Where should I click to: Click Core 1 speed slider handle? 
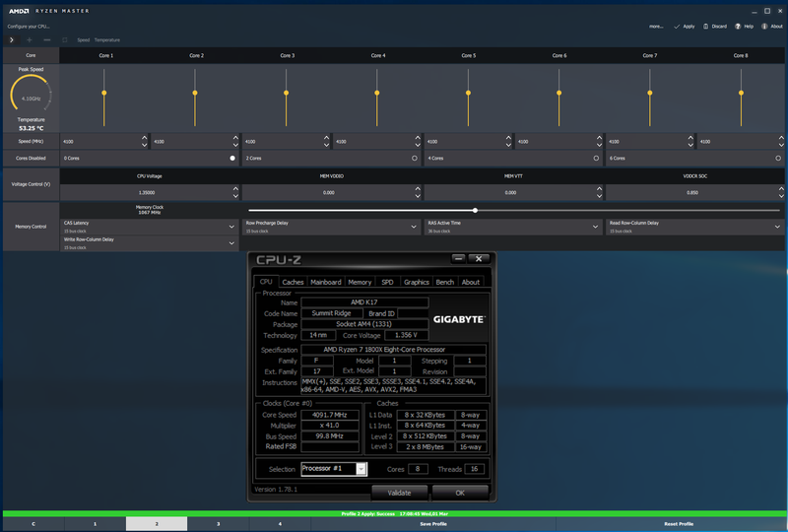(x=104, y=93)
